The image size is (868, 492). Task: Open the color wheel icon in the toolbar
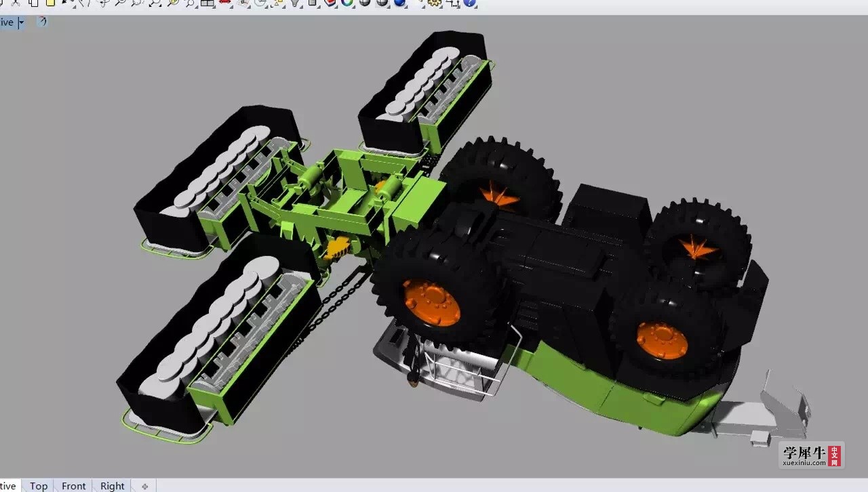[347, 3]
